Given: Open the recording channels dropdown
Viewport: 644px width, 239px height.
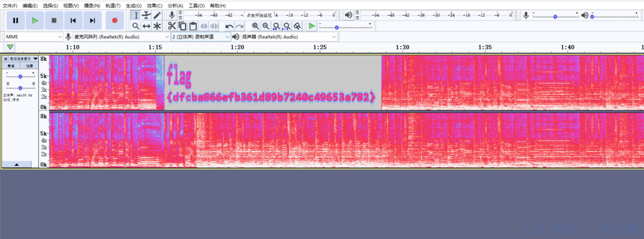Looking at the screenshot, I should [x=200, y=37].
